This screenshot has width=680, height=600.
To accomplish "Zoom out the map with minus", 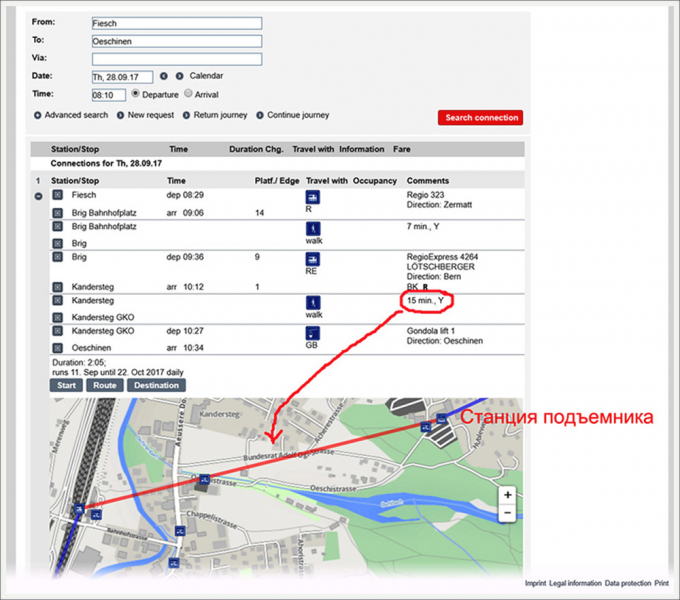I will 507,513.
